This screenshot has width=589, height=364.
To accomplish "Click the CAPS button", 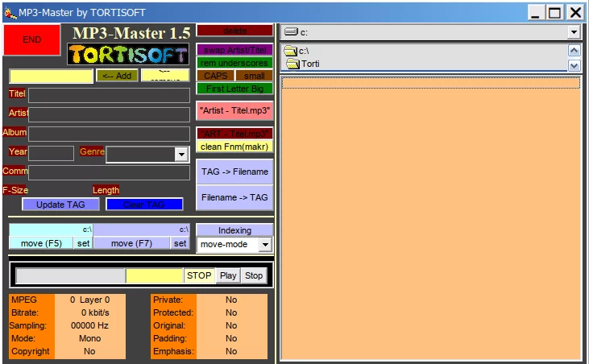I will pos(216,76).
